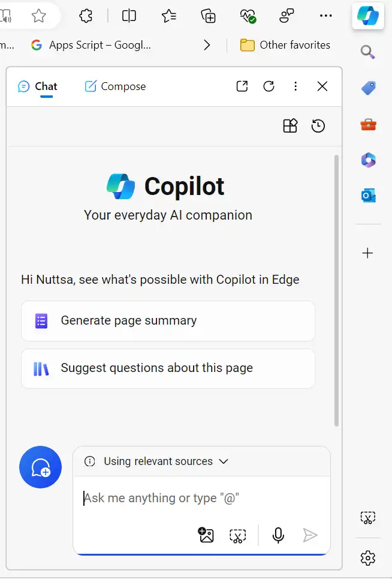392x579 pixels.
Task: Click Generate page summary suggestion
Action: point(168,321)
